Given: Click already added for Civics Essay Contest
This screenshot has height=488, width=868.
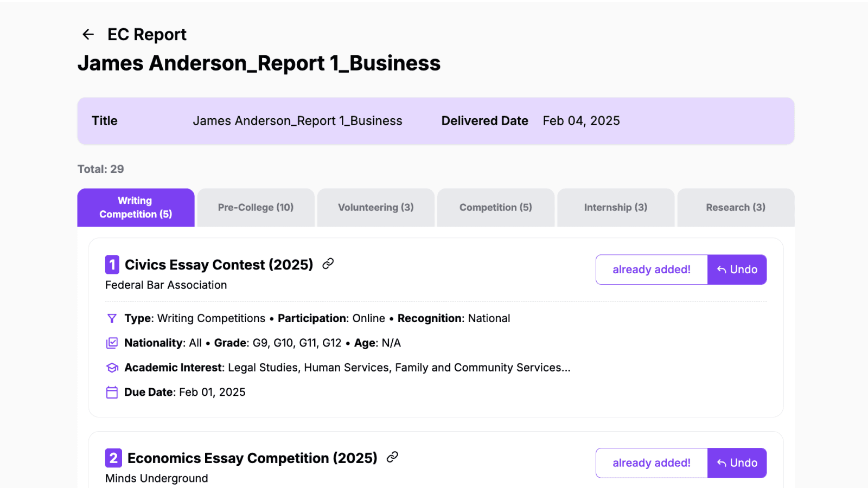Looking at the screenshot, I should [651, 269].
